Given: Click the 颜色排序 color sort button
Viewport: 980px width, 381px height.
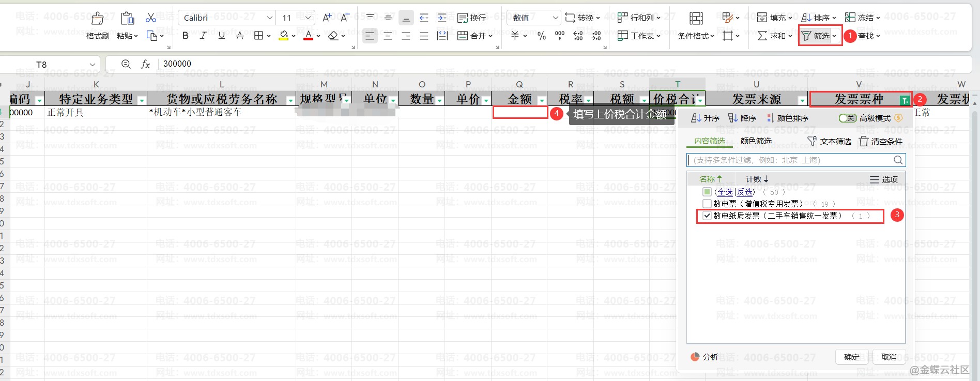Looking at the screenshot, I should pyautogui.click(x=787, y=118).
